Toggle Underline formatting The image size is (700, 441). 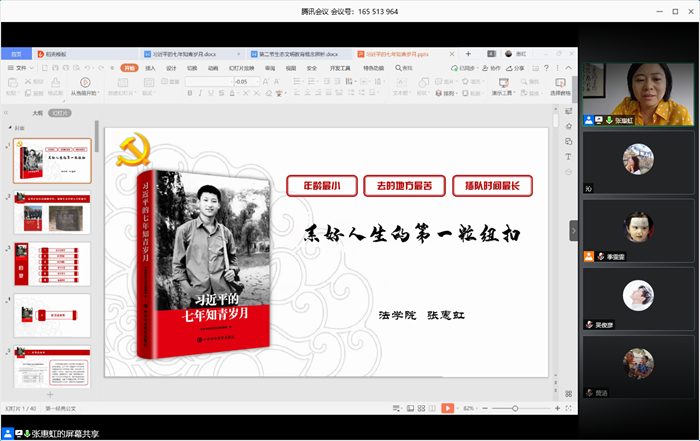click(211, 93)
